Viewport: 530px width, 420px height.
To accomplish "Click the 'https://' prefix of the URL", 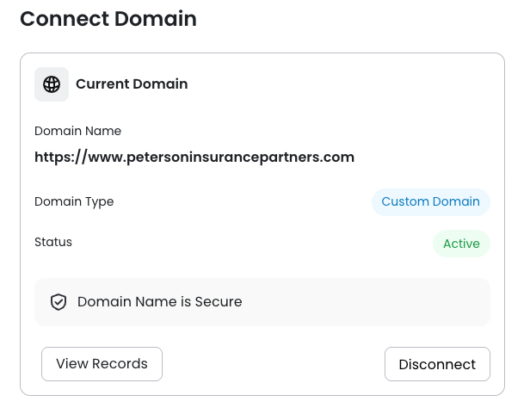I will [62, 157].
